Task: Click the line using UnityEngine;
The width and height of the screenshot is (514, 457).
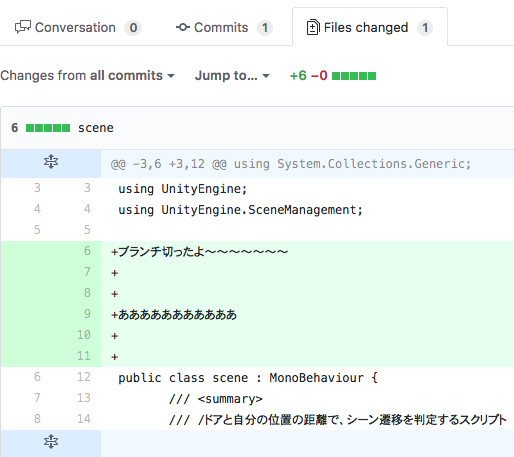Action: tap(183, 189)
